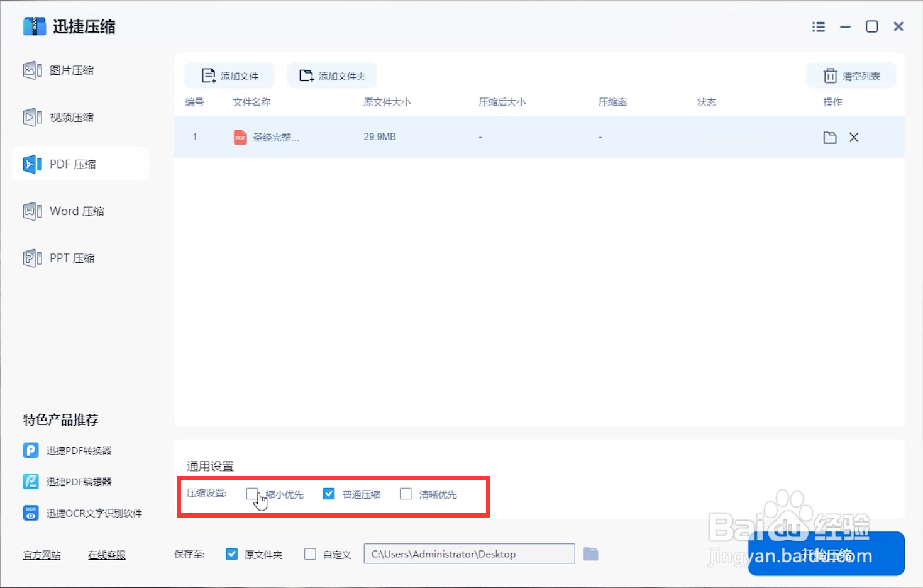Select the 图片压缩 sidebar icon
The image size is (923, 588).
[x=31, y=70]
